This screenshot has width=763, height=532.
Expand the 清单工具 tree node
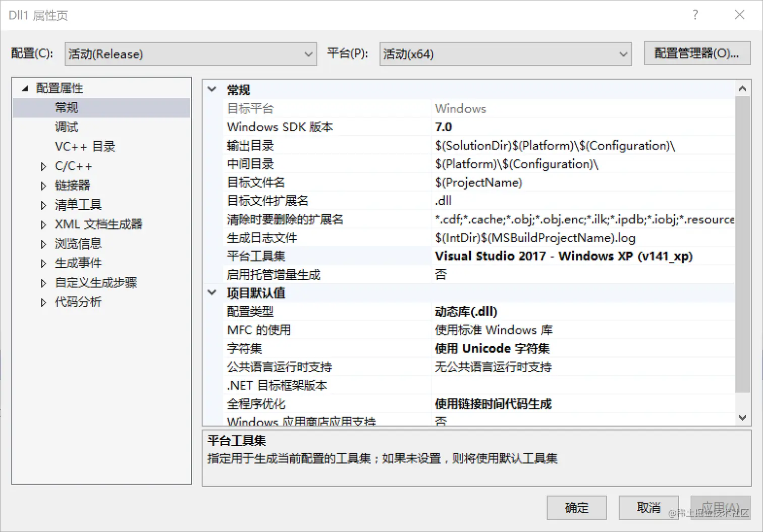click(43, 205)
